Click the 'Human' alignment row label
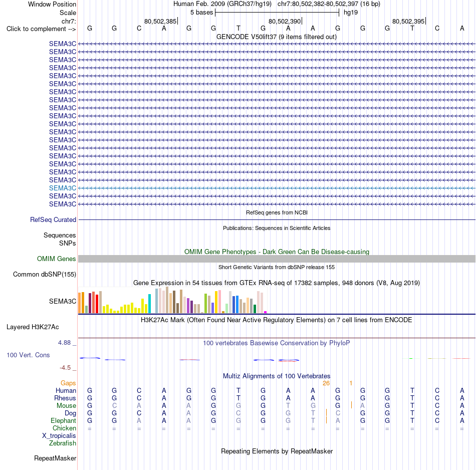 pyautogui.click(x=66, y=390)
